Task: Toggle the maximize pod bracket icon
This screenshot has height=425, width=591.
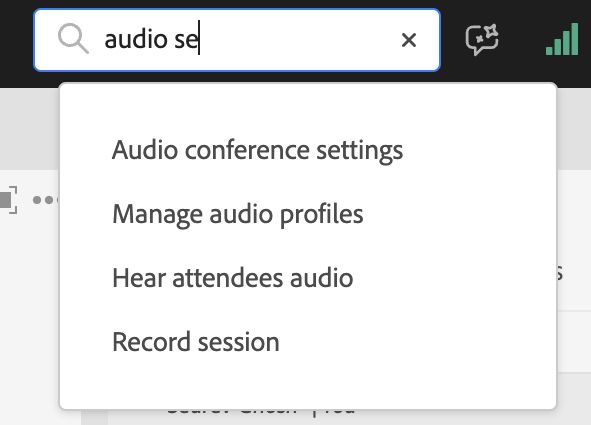Action: [9, 200]
